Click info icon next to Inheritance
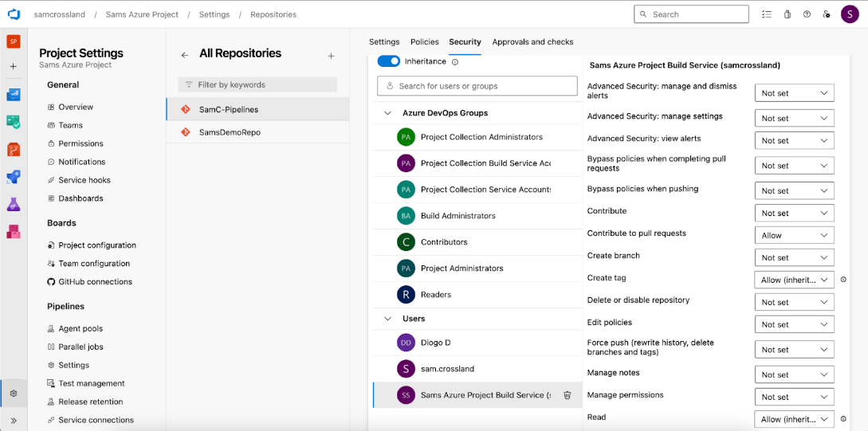 click(455, 62)
